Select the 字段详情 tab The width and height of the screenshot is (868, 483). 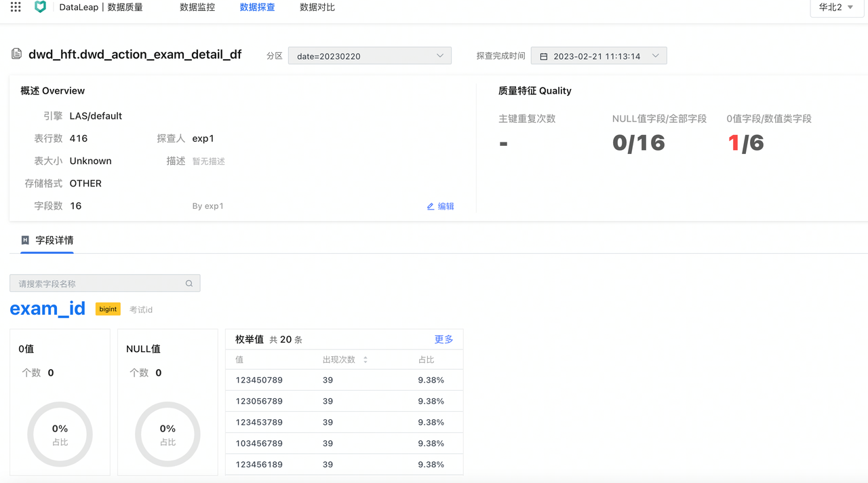pos(47,240)
